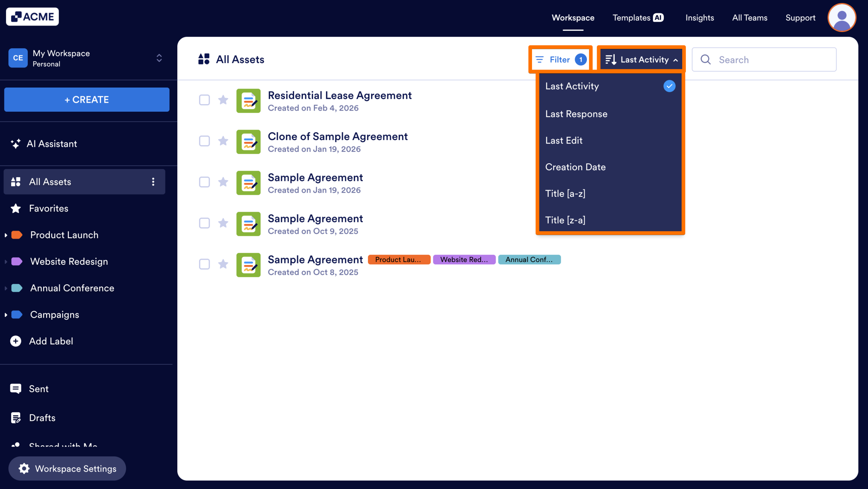Open the user profile avatar menu
The width and height of the screenshot is (868, 489).
[x=842, y=17]
